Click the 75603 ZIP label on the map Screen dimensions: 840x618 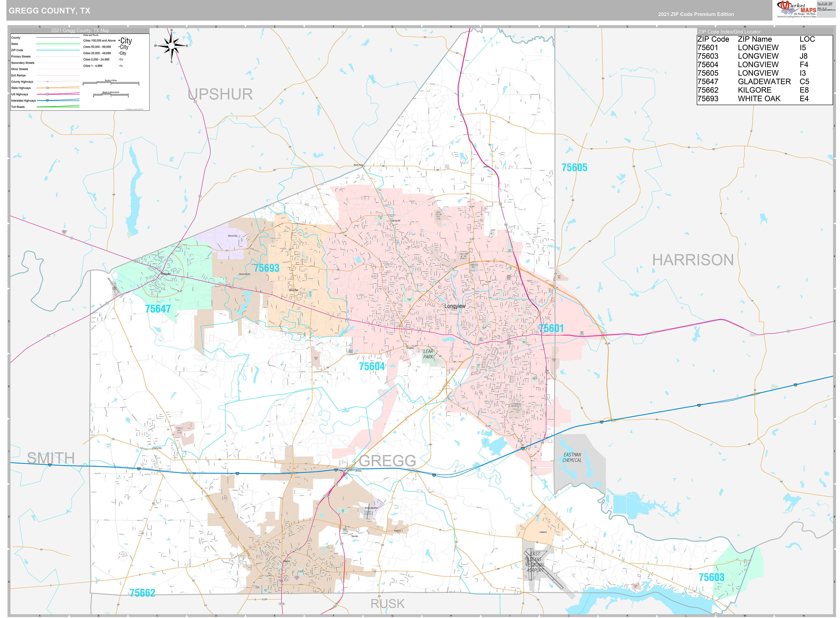click(x=712, y=577)
